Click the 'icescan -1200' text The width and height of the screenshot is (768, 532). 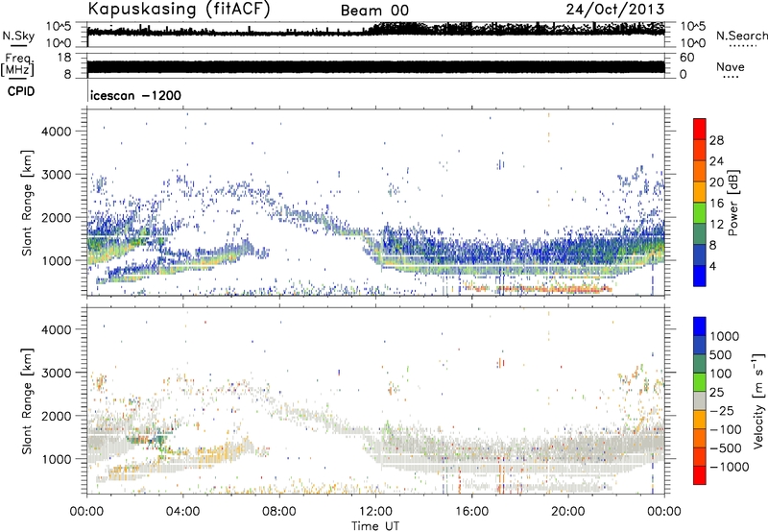point(135,95)
